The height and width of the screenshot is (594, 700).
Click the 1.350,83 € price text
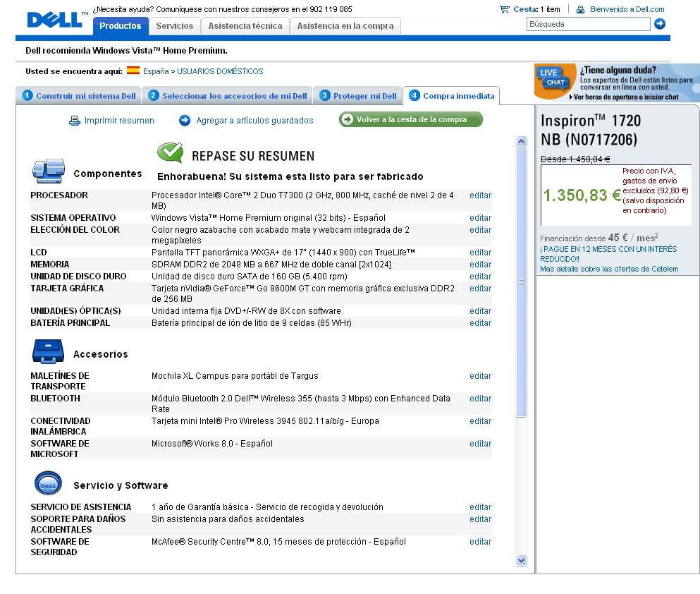click(582, 195)
